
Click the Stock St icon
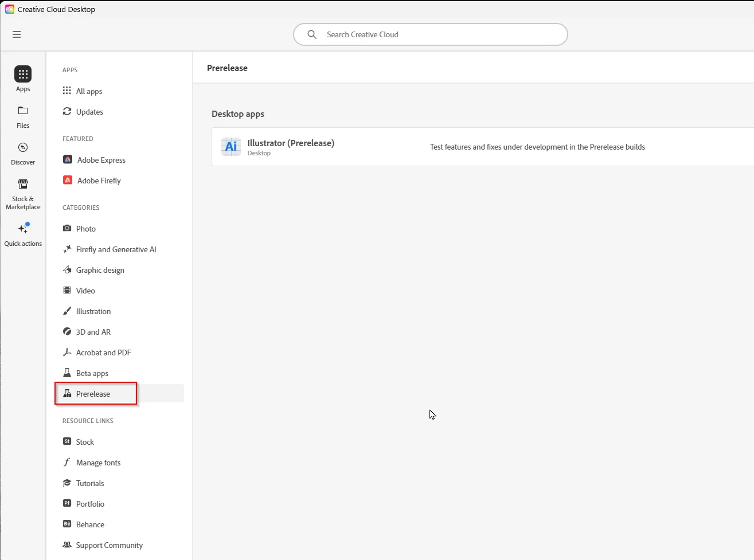(67, 441)
